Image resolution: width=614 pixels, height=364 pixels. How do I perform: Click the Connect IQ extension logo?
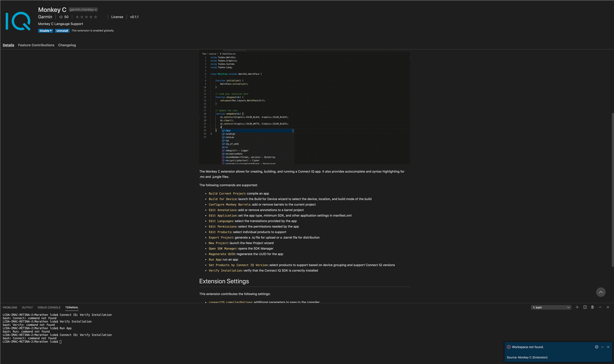(x=18, y=21)
